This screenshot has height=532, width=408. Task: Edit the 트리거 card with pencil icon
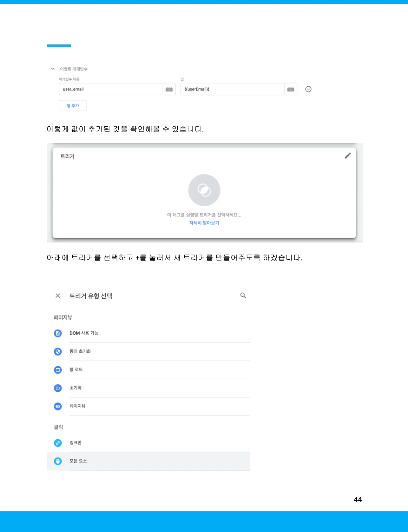tap(348, 156)
